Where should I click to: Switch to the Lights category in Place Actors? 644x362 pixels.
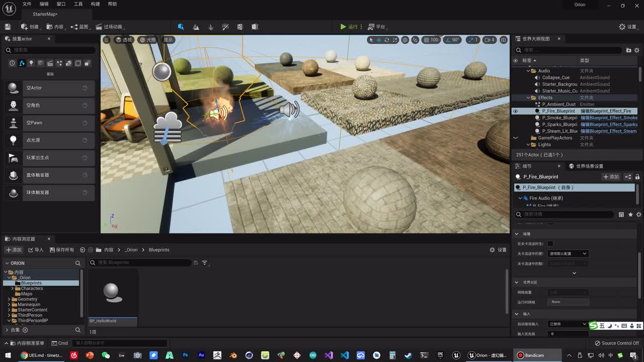(x=31, y=63)
